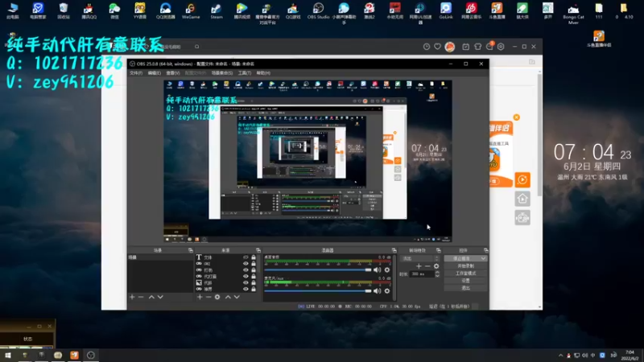Click the orange play button in Douyu sidebar
644x362 pixels.
[522, 179]
